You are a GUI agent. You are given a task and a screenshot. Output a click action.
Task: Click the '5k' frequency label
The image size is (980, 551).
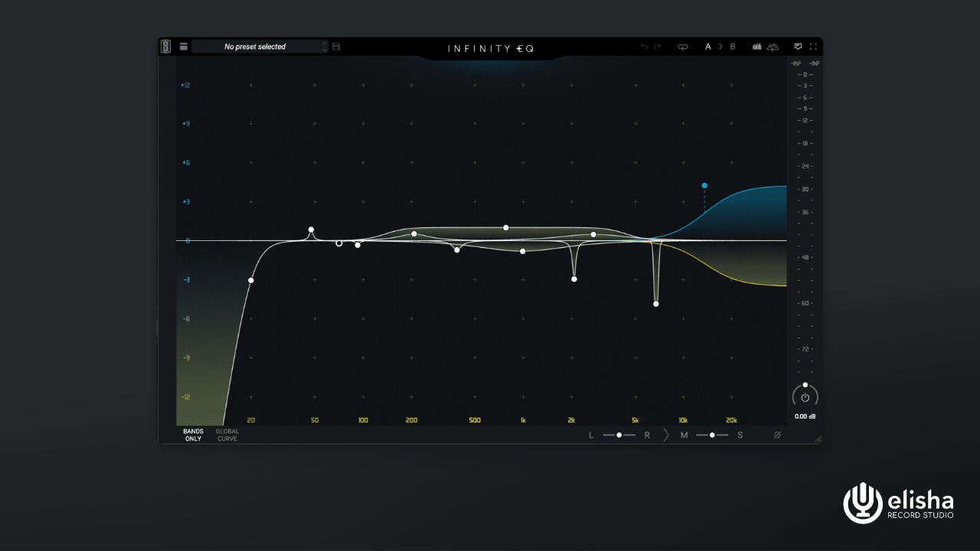pos(635,420)
